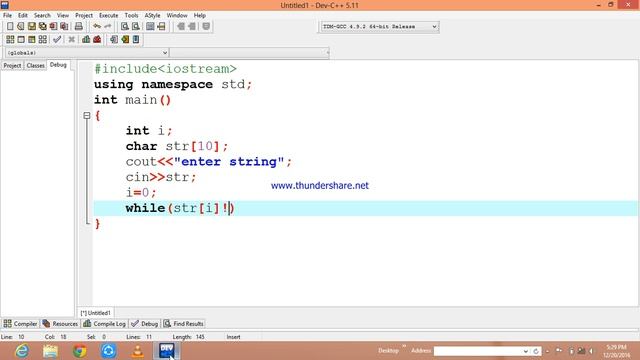Screen dimensions: 640x360
Task: Switch to the Project side tab
Action: (x=12, y=65)
